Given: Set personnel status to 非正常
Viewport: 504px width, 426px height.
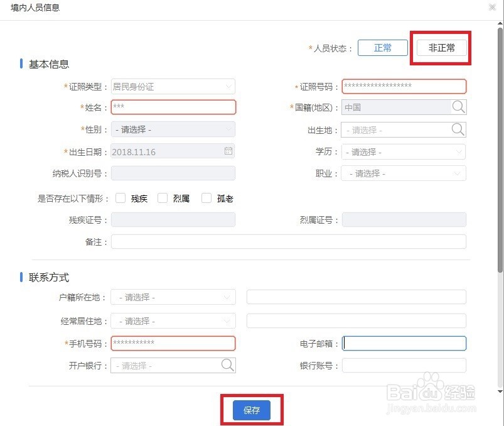Looking at the screenshot, I should [x=441, y=48].
